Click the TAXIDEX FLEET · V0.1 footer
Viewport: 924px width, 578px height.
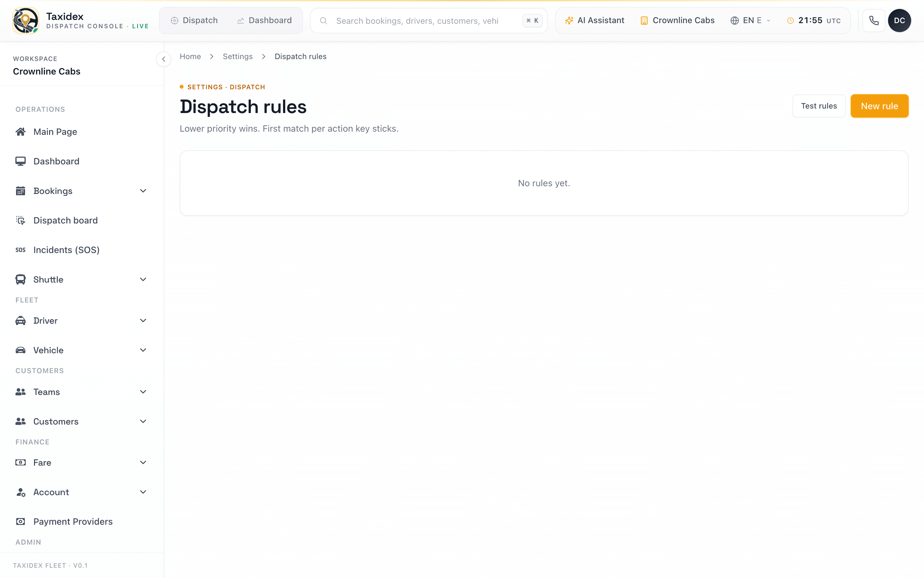click(50, 565)
